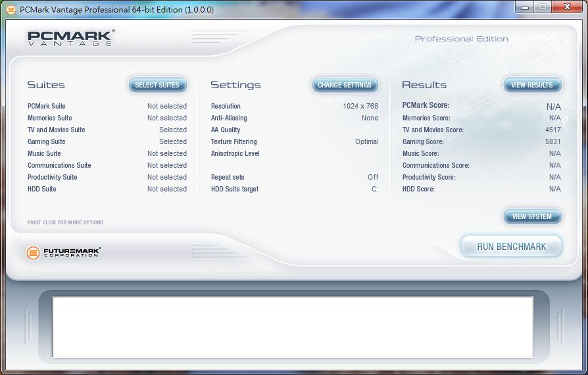The width and height of the screenshot is (588, 375).
Task: Minimize the PCMark Vantage window
Action: coord(525,7)
